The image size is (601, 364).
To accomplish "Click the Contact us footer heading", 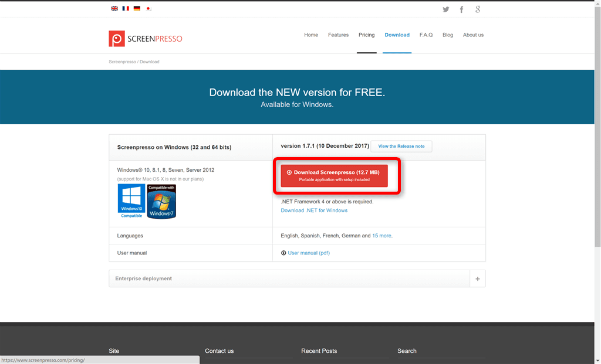I will point(220,351).
